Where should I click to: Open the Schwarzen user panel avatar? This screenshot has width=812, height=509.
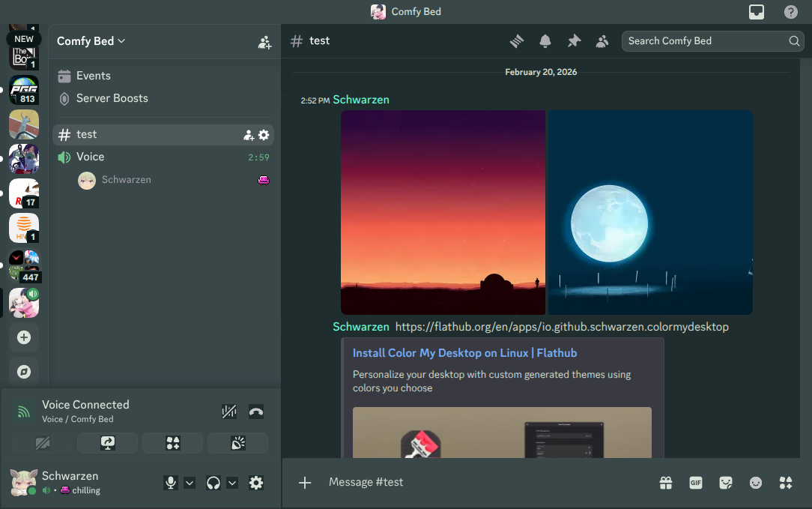[24, 483]
